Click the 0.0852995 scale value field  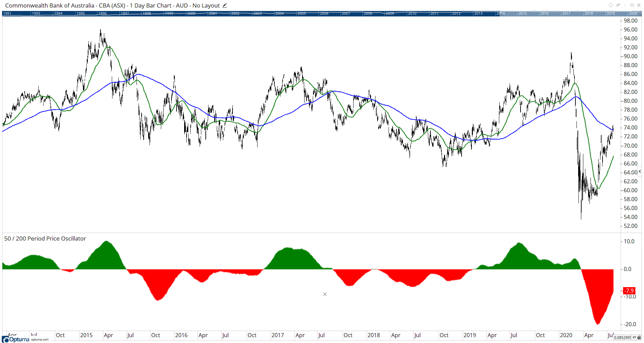(x=622, y=338)
